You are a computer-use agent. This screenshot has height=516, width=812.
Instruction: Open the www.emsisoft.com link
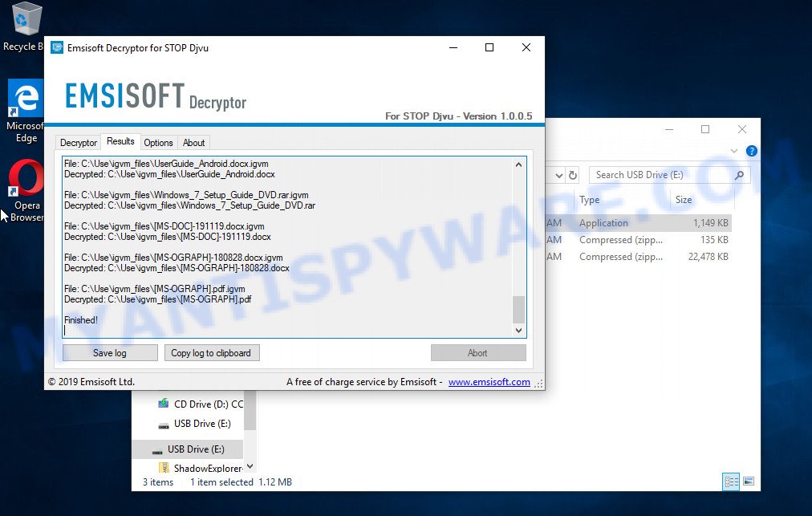click(489, 382)
